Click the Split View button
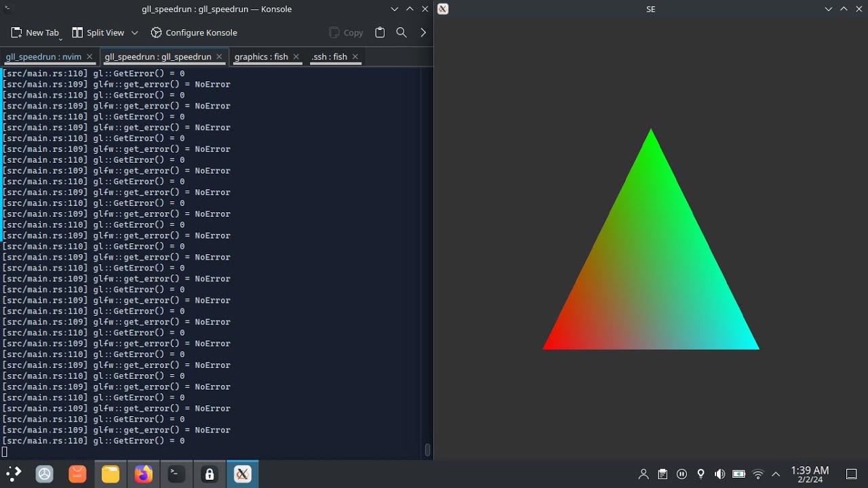Screen dimensions: 868x488 click(x=98, y=33)
